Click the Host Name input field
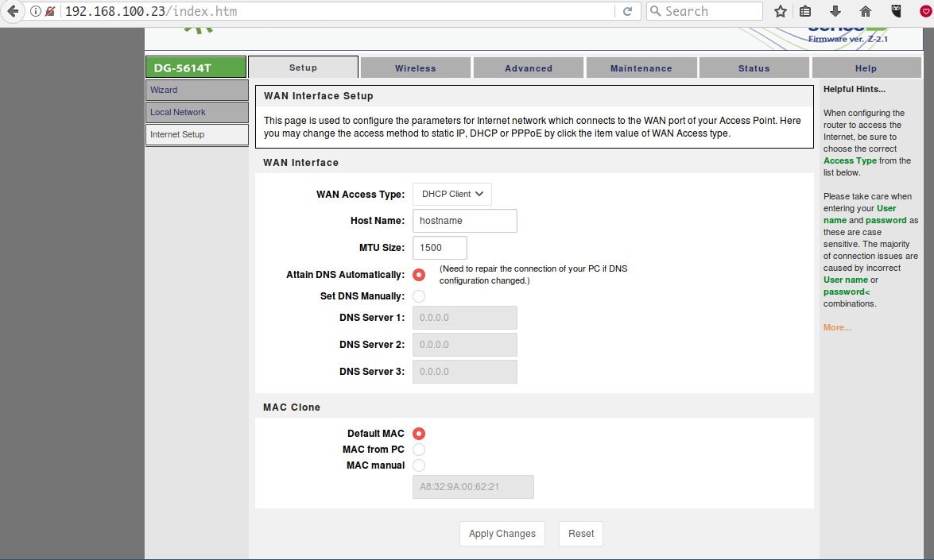This screenshot has width=934, height=560. [x=464, y=221]
